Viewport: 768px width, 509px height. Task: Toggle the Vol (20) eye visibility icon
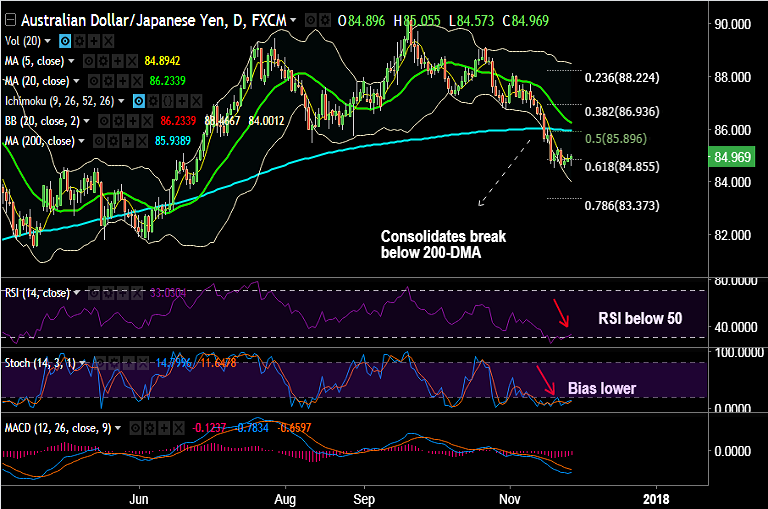click(x=65, y=41)
